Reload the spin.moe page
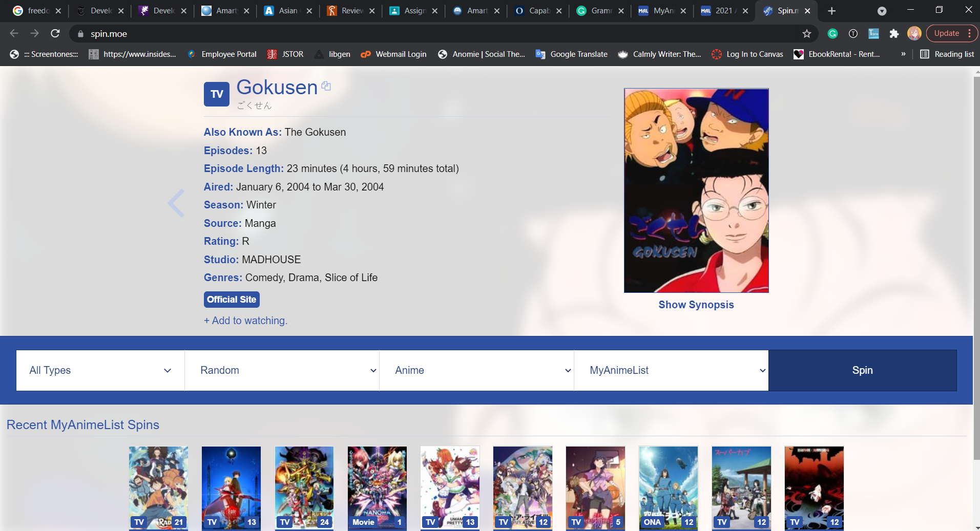The width and height of the screenshot is (980, 531). click(55, 33)
